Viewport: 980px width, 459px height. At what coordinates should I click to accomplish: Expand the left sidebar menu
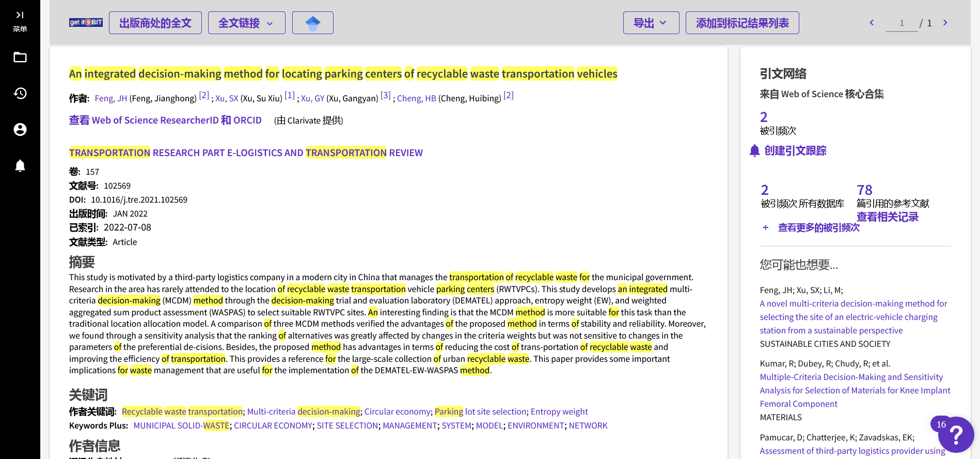[20, 21]
